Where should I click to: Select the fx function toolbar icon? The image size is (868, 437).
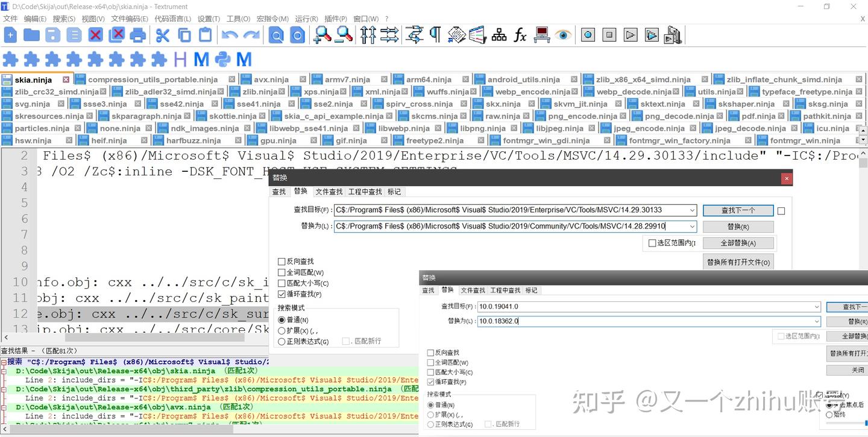520,34
